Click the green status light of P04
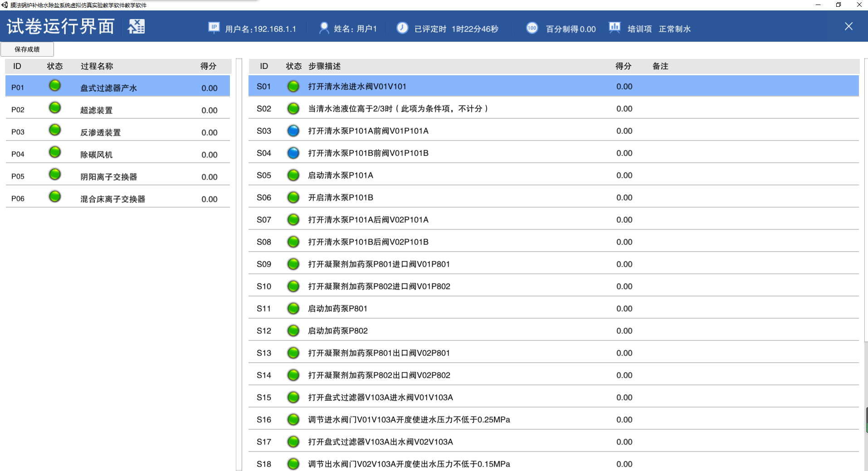 click(55, 152)
